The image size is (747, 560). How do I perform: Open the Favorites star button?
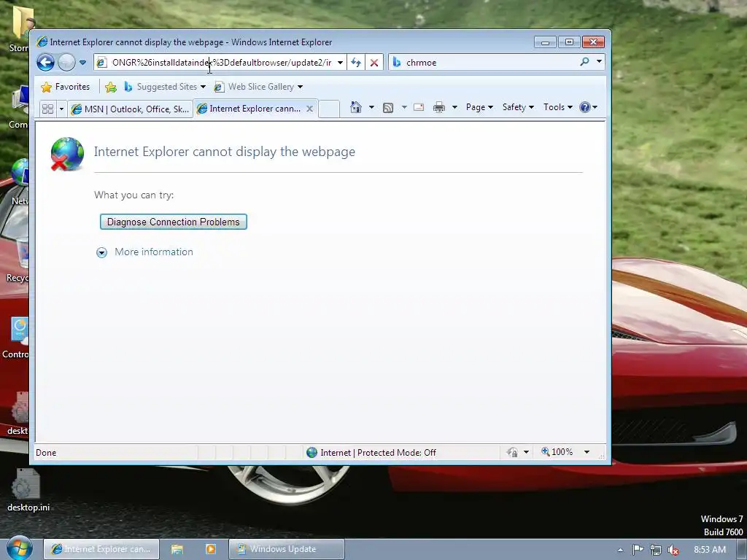[x=66, y=87]
